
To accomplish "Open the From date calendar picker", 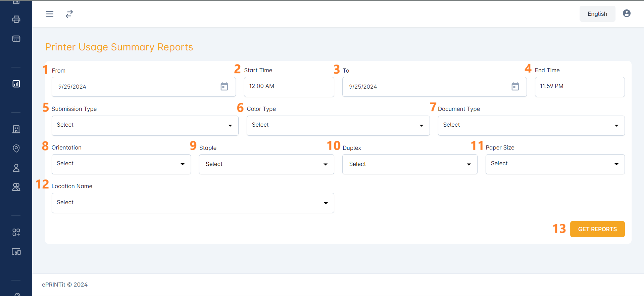I will pyautogui.click(x=224, y=87).
